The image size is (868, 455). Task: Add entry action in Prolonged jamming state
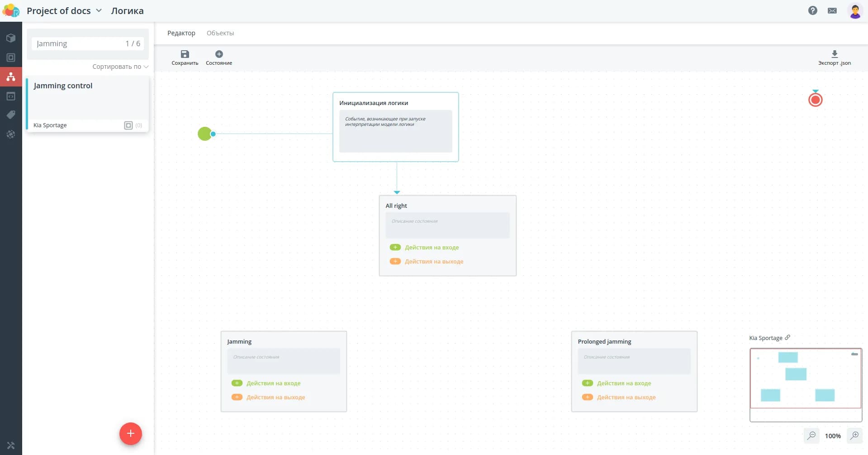tap(587, 383)
